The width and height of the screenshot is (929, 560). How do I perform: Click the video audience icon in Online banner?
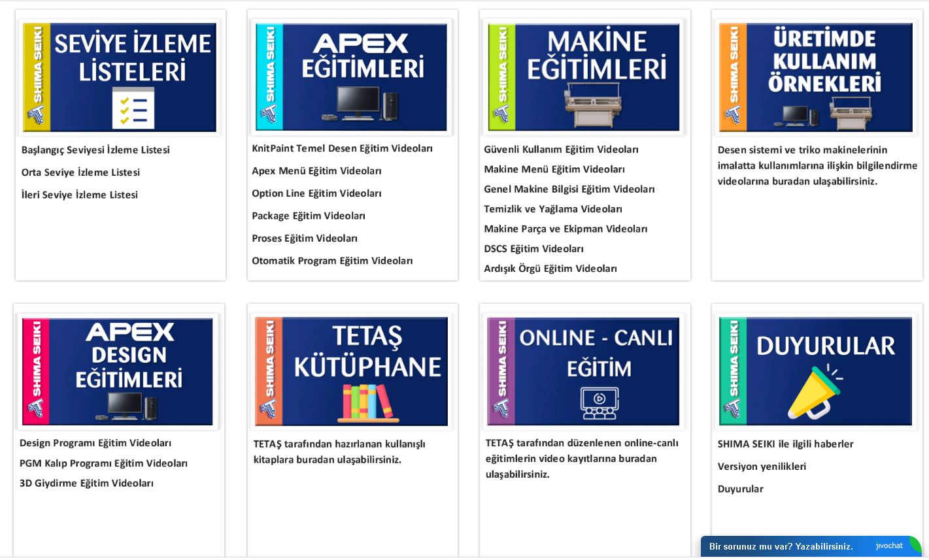(x=600, y=403)
